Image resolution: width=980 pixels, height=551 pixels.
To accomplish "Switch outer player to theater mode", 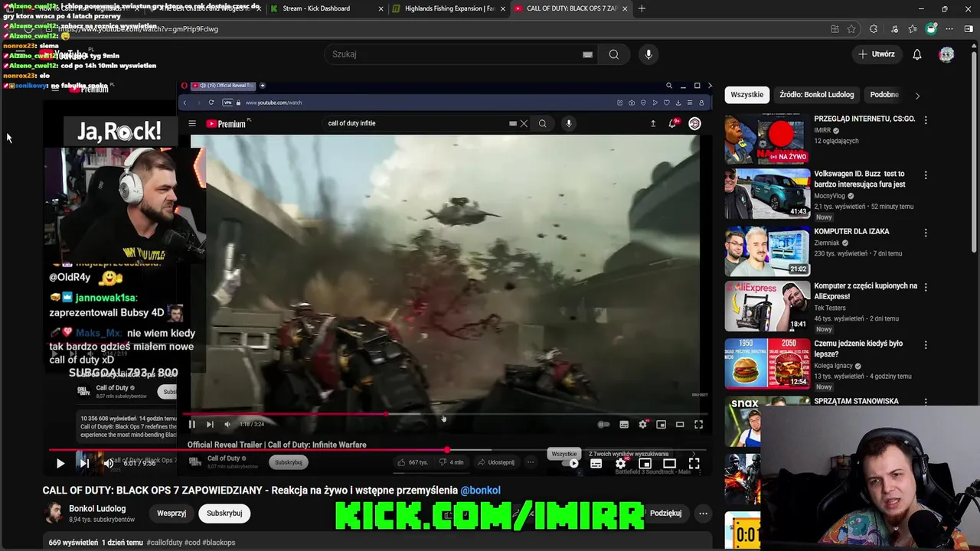I will (x=670, y=463).
